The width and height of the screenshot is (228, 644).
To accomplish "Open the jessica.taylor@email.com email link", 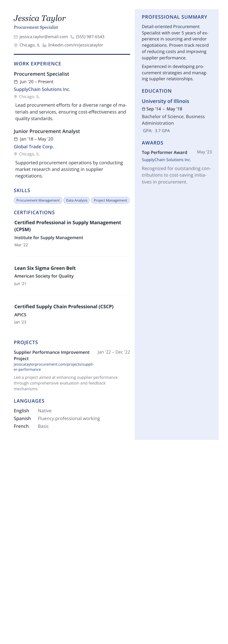I will (44, 37).
